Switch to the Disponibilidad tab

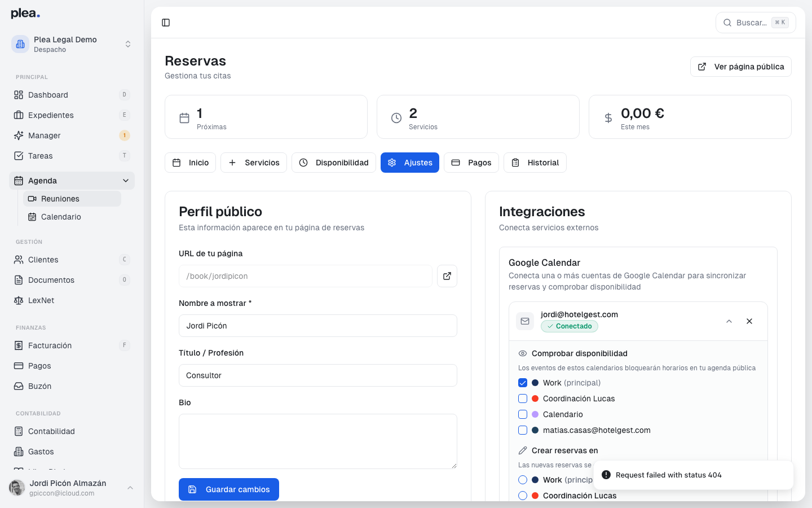pyautogui.click(x=334, y=163)
